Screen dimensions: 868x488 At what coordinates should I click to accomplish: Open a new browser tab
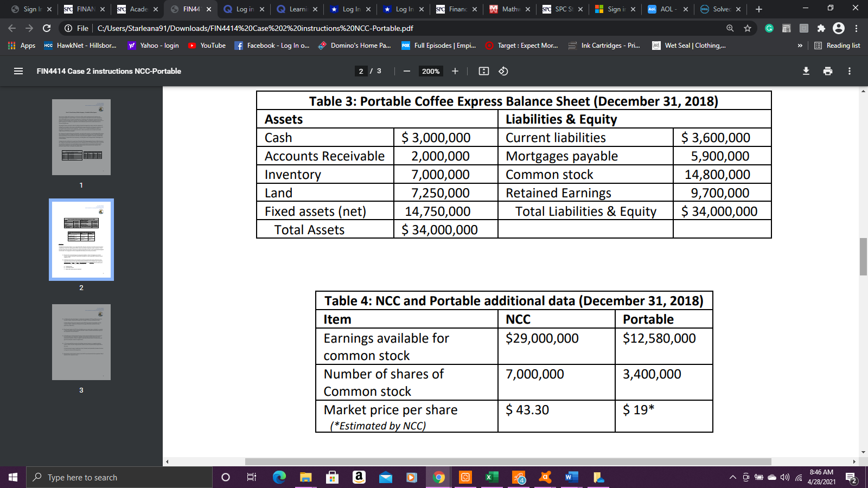click(x=759, y=9)
